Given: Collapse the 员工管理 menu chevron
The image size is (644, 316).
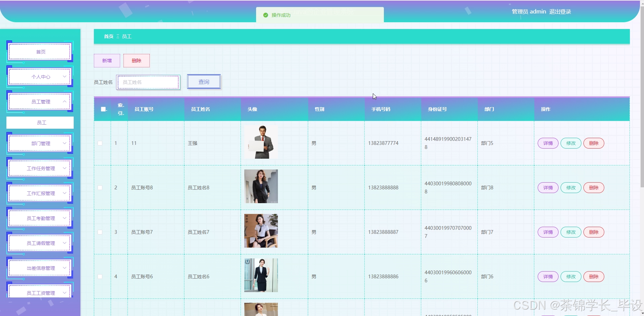Looking at the screenshot, I should coord(65,101).
